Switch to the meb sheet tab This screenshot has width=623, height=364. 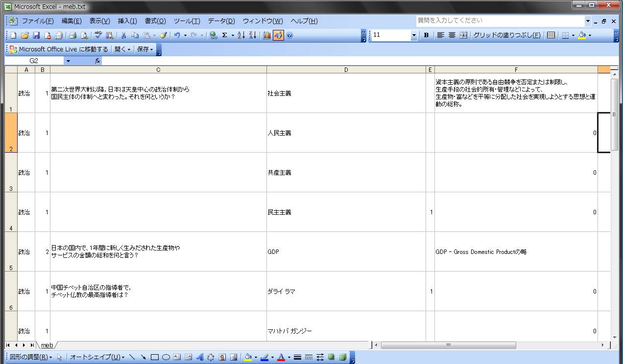click(47, 345)
